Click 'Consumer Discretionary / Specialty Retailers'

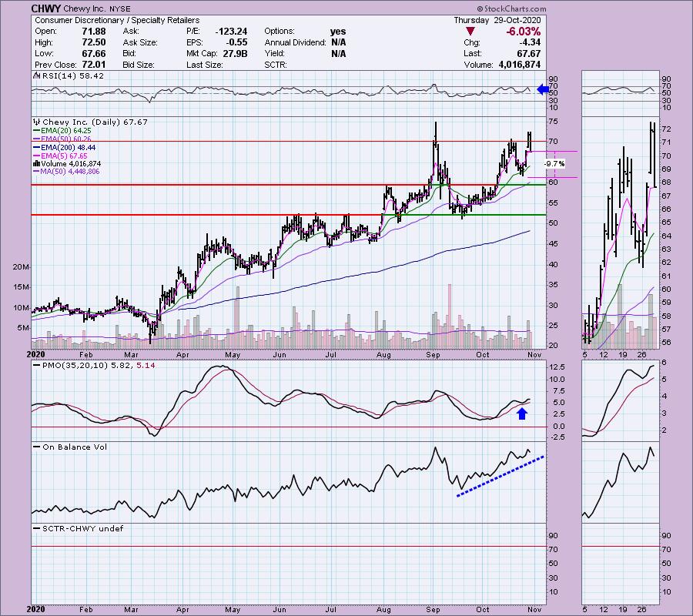117,20
